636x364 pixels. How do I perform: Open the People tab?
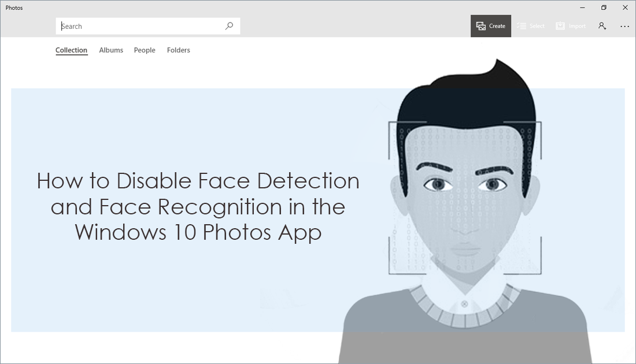point(145,50)
